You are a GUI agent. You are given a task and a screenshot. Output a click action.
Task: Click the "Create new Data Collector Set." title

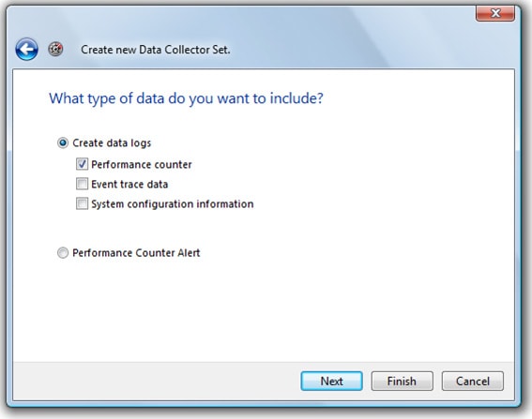[156, 50]
